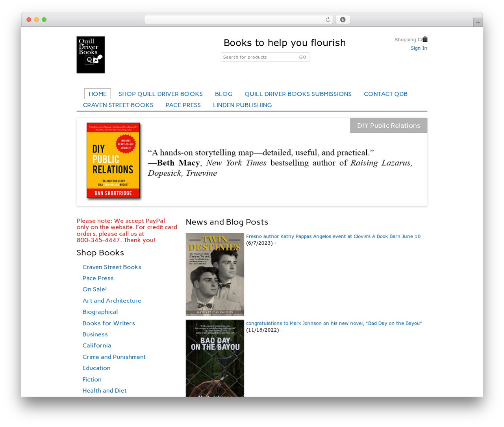Open the Mark Johnson congratulations post
Image resolution: width=504 pixels, height=427 pixels.
tap(334, 323)
